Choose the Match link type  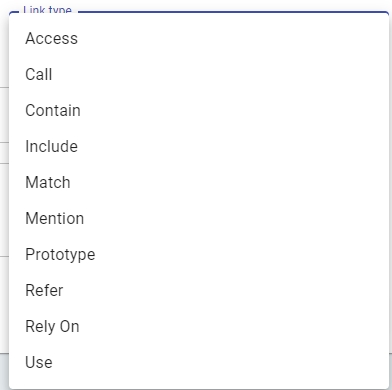199,182
